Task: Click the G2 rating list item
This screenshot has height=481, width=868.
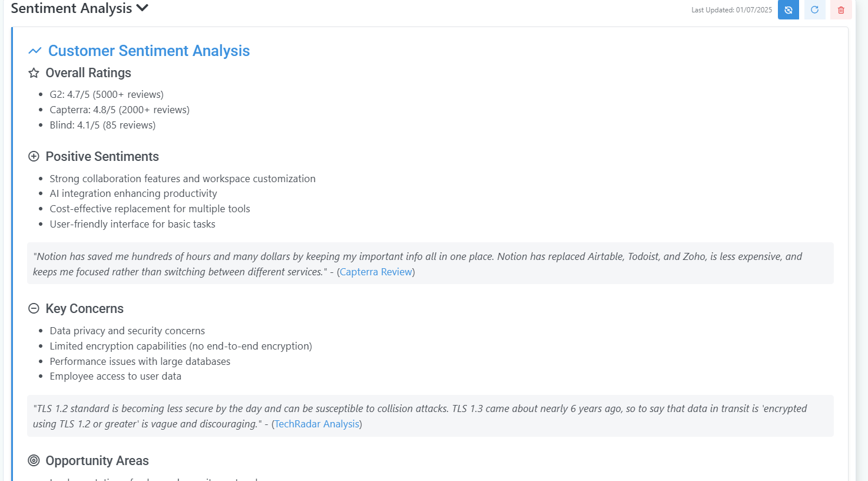Action: pos(107,94)
